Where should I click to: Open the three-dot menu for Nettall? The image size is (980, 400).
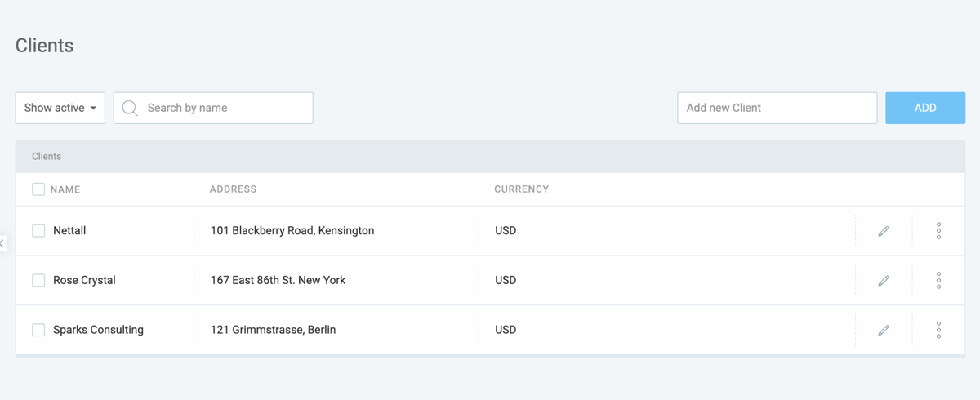938,231
